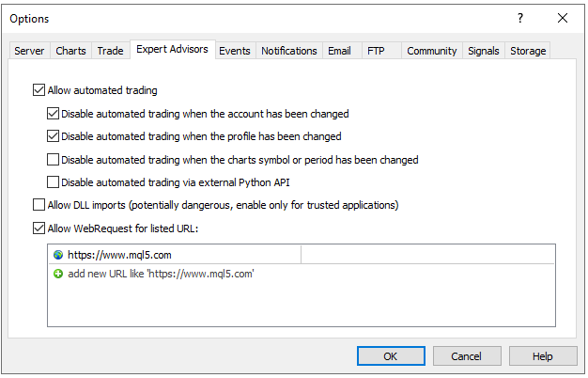
Task: Click the globe icon beside https://www.mql5.com
Action: coord(58,255)
